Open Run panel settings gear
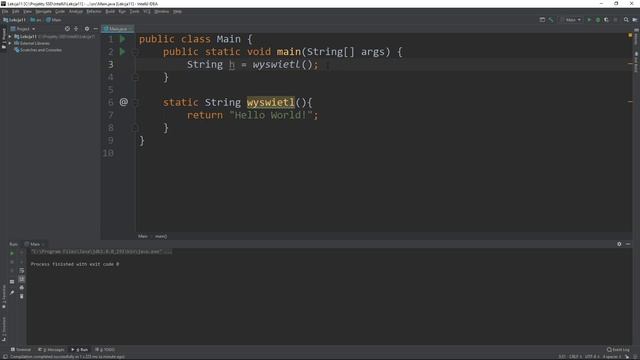Viewport: 640px width, 360px height. coord(619,244)
